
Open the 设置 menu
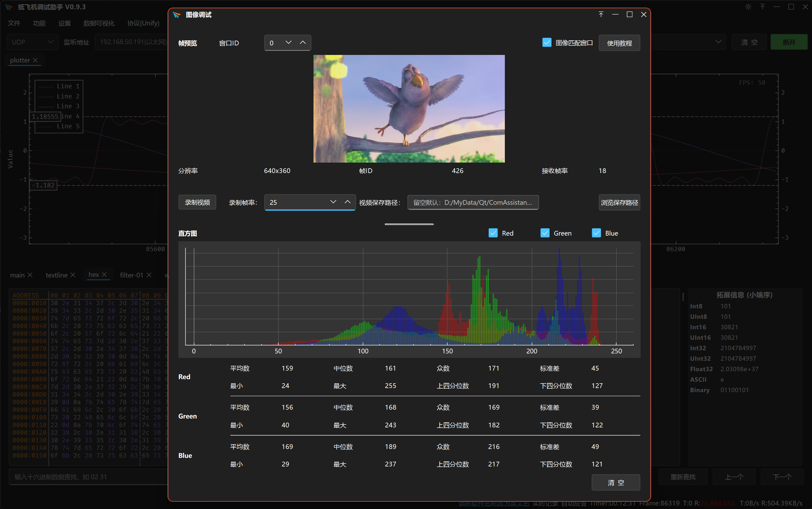click(65, 23)
